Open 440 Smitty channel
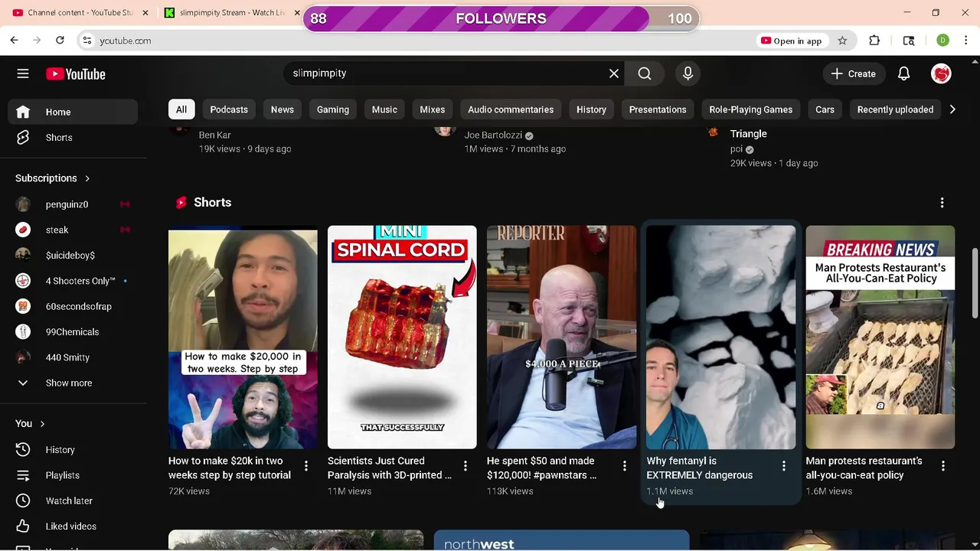This screenshot has width=980, height=551. click(x=73, y=357)
